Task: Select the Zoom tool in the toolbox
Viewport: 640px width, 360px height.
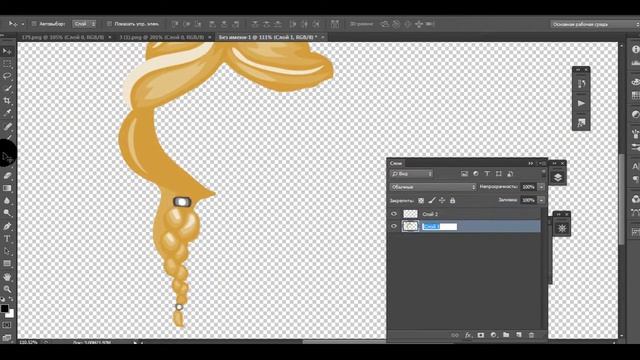Action: [7, 289]
